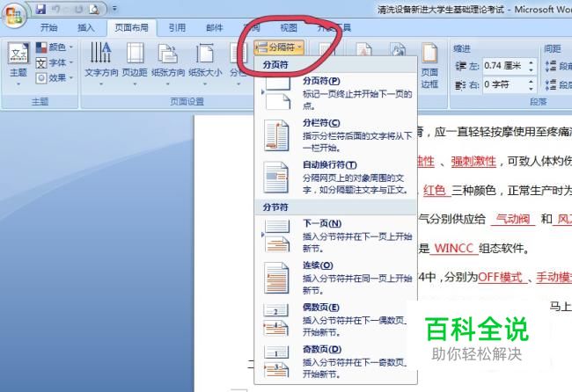Screen dimensions: 572x392
Task: Click the Save icon in quick access toolbar
Action: click(x=40, y=10)
